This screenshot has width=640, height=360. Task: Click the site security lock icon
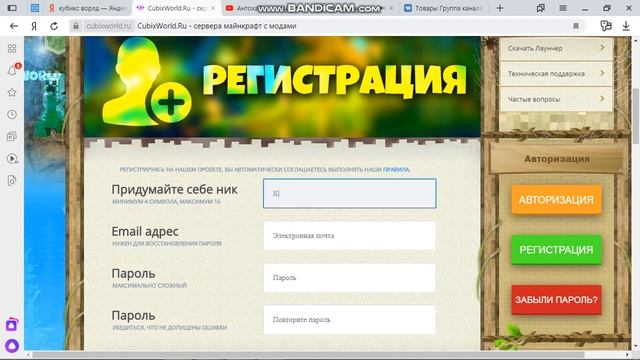(x=76, y=26)
